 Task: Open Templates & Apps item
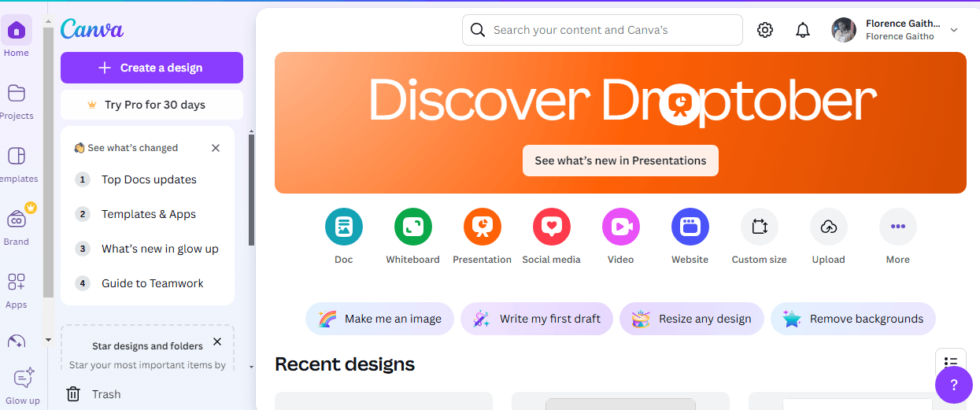pos(147,214)
